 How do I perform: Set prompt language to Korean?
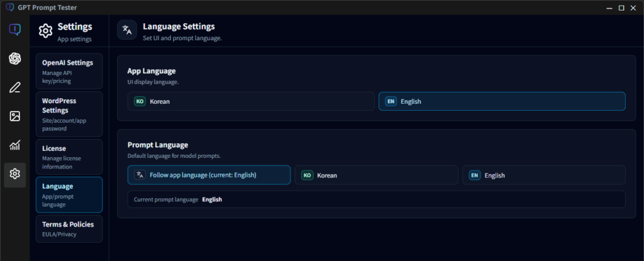(376, 175)
